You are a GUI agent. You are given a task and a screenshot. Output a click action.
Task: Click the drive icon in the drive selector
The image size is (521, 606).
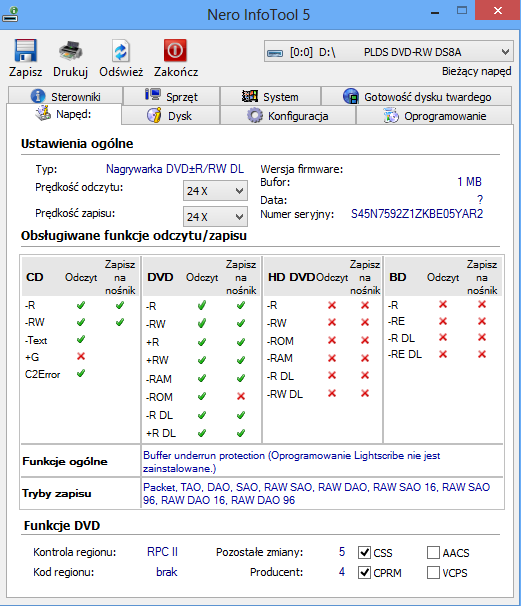(x=275, y=53)
